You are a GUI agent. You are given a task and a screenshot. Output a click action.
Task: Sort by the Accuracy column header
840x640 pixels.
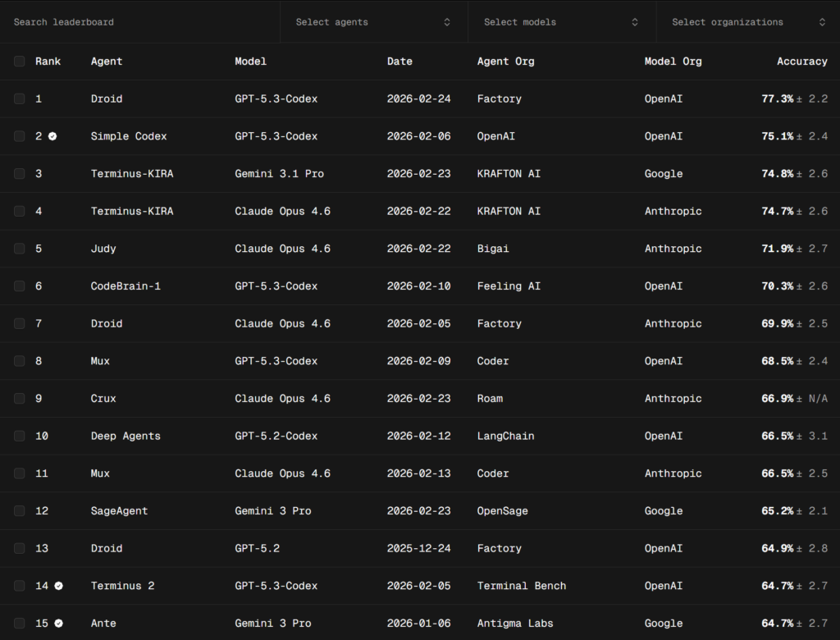point(801,62)
